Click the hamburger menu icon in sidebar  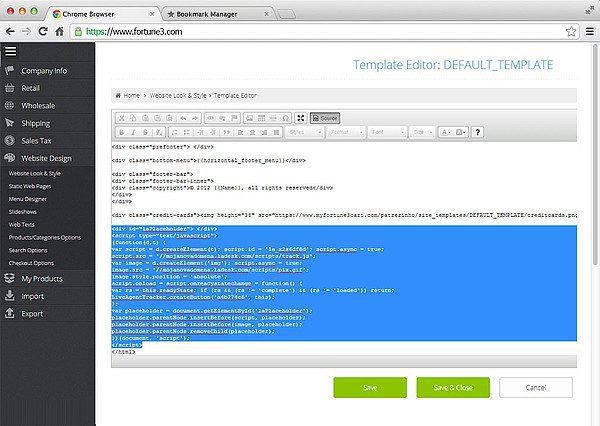[x=11, y=51]
